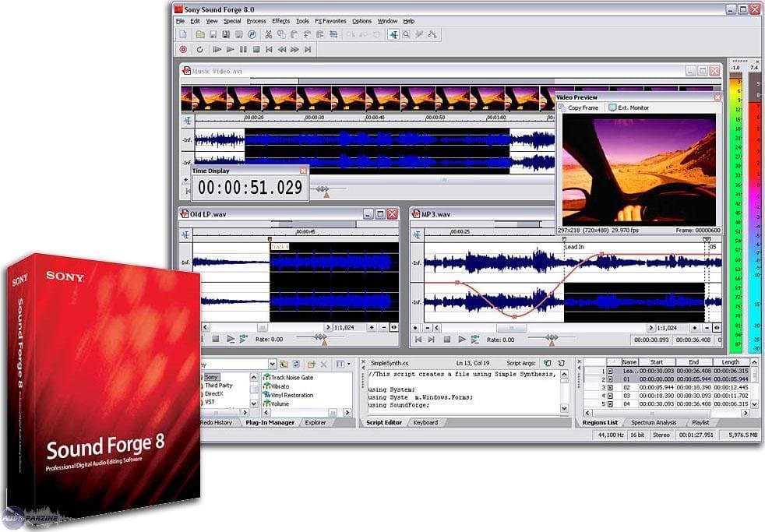Select the Envelope tool icon
The image size is (765, 532).
(432, 34)
